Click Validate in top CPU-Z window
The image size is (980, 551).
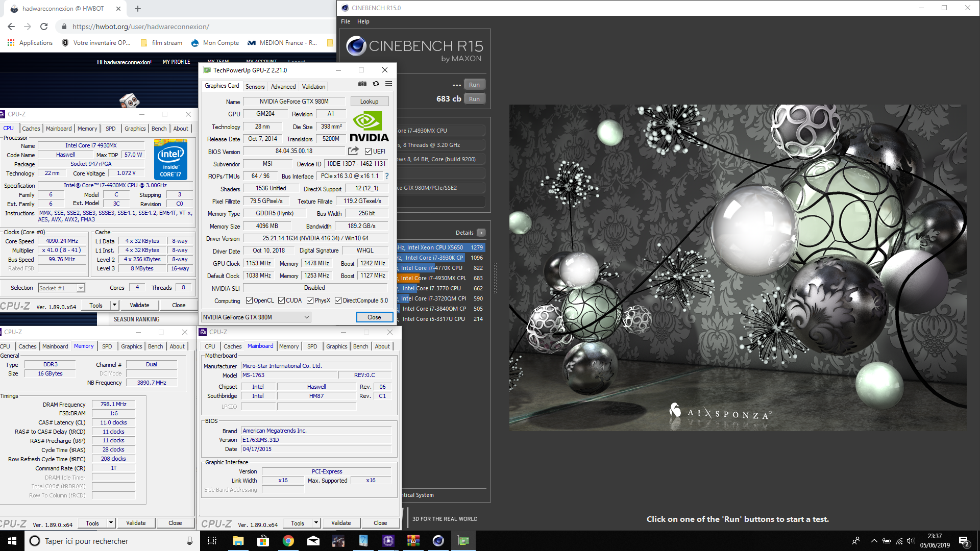pyautogui.click(x=139, y=305)
